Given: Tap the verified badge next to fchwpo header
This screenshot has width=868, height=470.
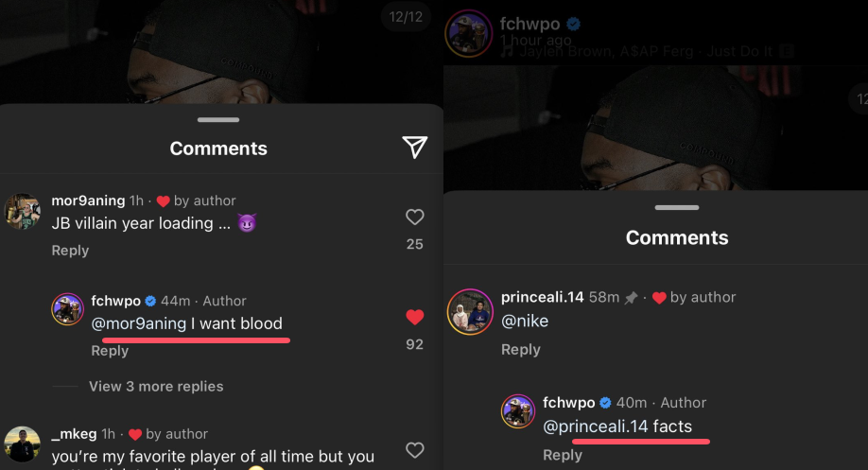Looking at the screenshot, I should point(573,24).
